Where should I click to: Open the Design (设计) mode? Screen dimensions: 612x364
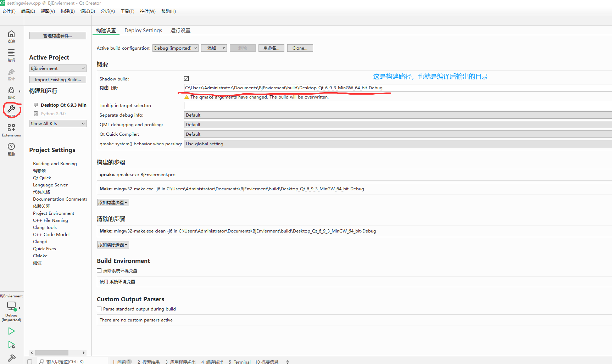pos(11,74)
